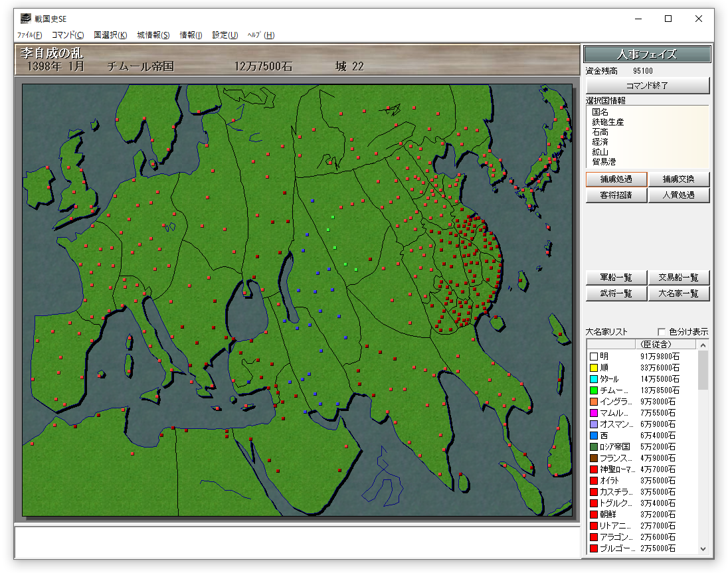Open the 国選択(K) menu
Viewport: 728px width, 573px height.
tap(110, 35)
